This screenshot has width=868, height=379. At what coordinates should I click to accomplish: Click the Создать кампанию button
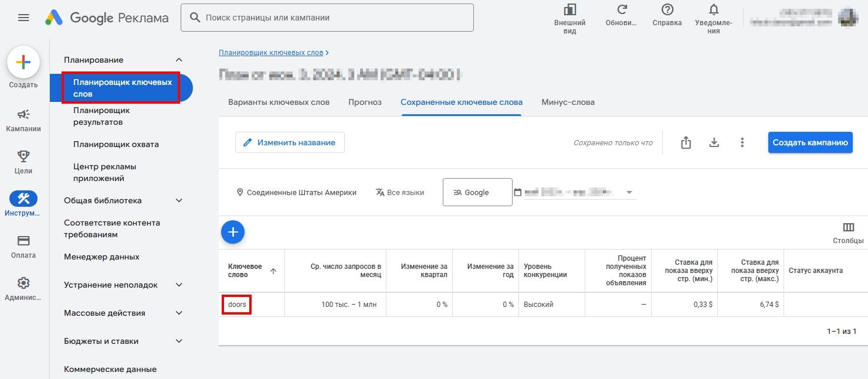click(810, 142)
